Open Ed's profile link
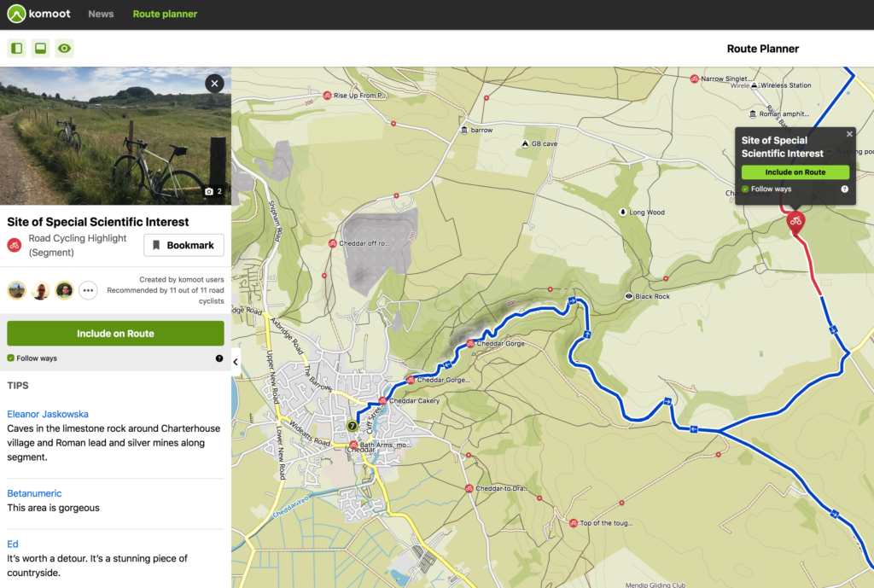 pos(13,544)
